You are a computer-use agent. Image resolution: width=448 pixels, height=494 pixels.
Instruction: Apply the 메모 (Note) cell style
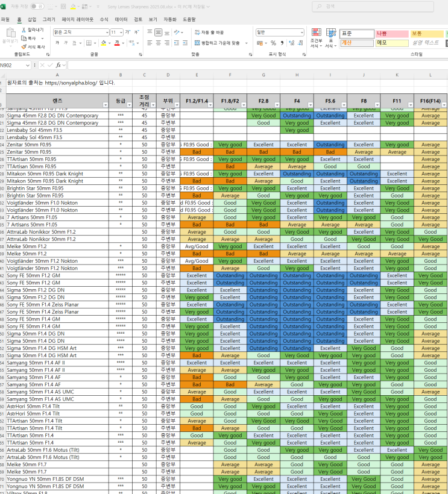coord(392,43)
